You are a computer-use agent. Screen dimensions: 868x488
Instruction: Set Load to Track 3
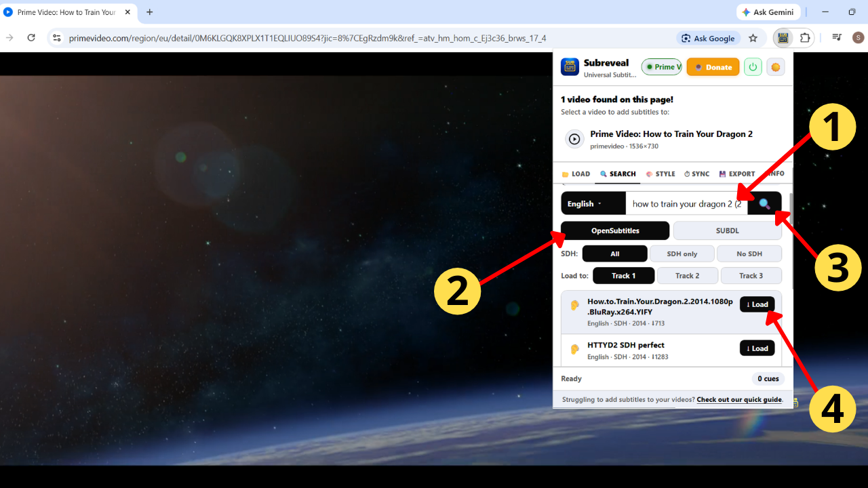pyautogui.click(x=751, y=276)
